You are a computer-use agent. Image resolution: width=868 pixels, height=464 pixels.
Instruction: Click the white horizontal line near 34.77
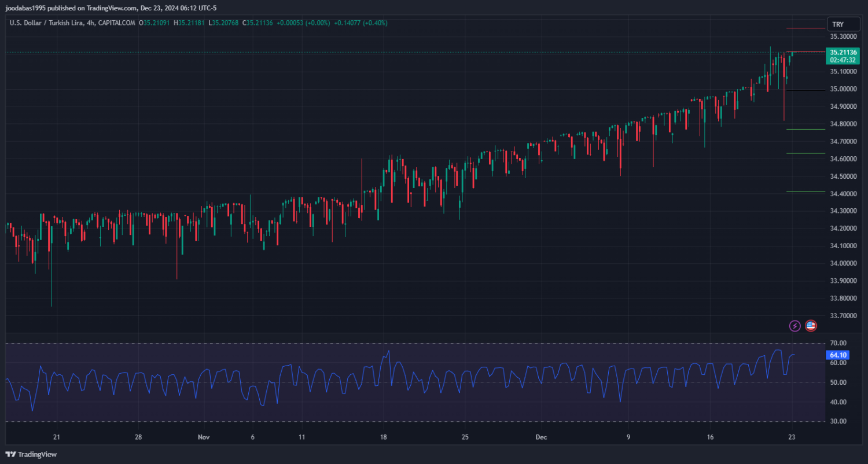coord(806,129)
